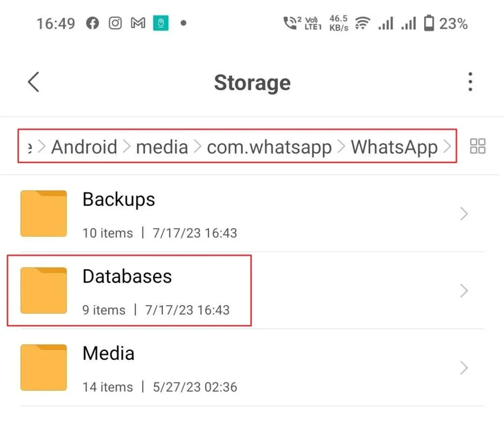Tap the Storage title text
The height and width of the screenshot is (441, 504).
point(252,82)
